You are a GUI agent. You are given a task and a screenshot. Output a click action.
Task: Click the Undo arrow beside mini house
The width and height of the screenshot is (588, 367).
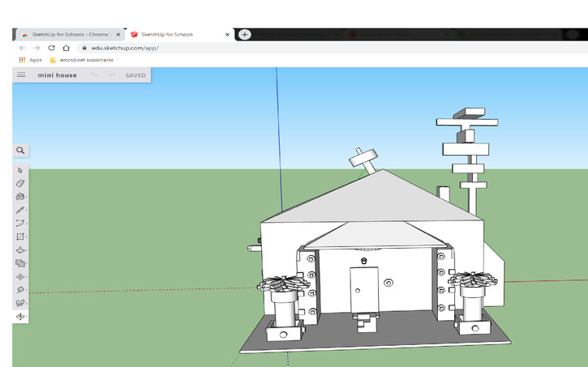94,75
